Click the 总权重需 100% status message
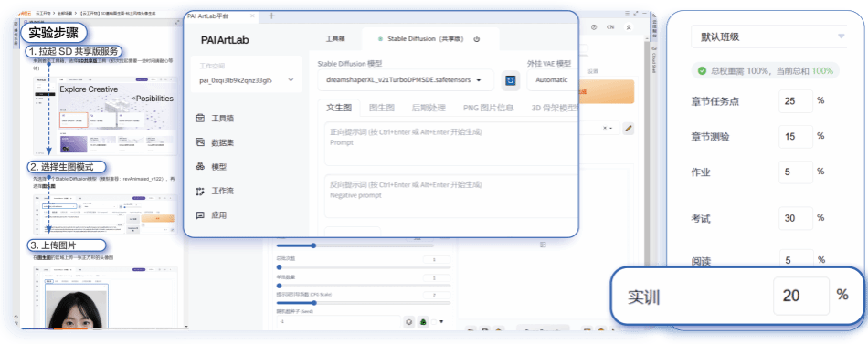The width and height of the screenshot is (868, 344). pos(766,71)
